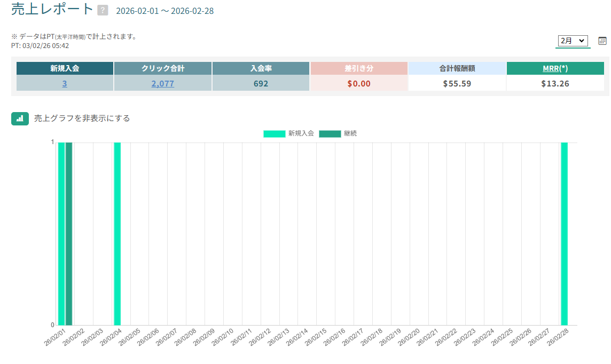Screen dimensions: 611x364
Task: Toggle the 新規入会 series via its legend label
Action: coord(301,133)
